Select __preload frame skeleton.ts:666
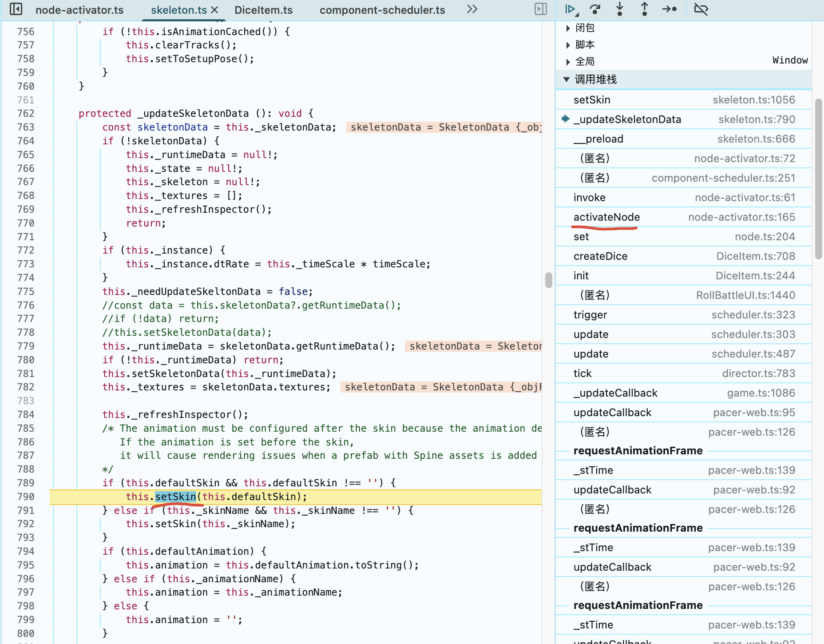The image size is (824, 644). click(x=684, y=139)
